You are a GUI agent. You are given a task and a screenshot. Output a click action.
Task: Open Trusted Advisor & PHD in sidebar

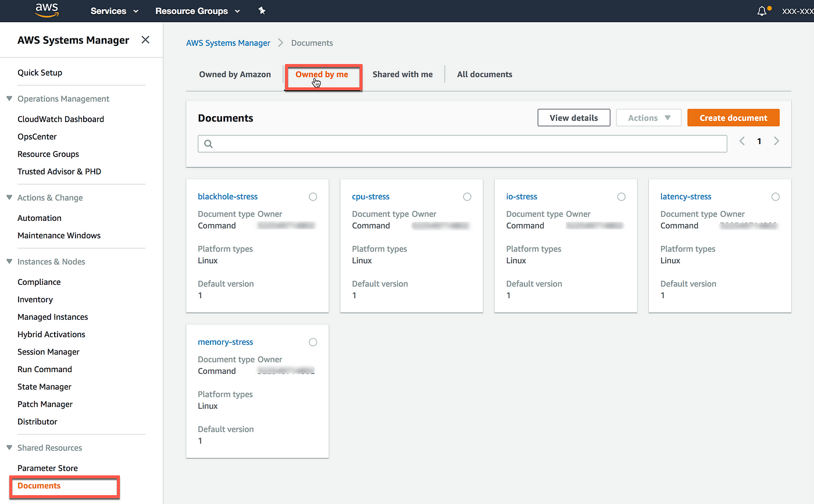[x=59, y=171]
